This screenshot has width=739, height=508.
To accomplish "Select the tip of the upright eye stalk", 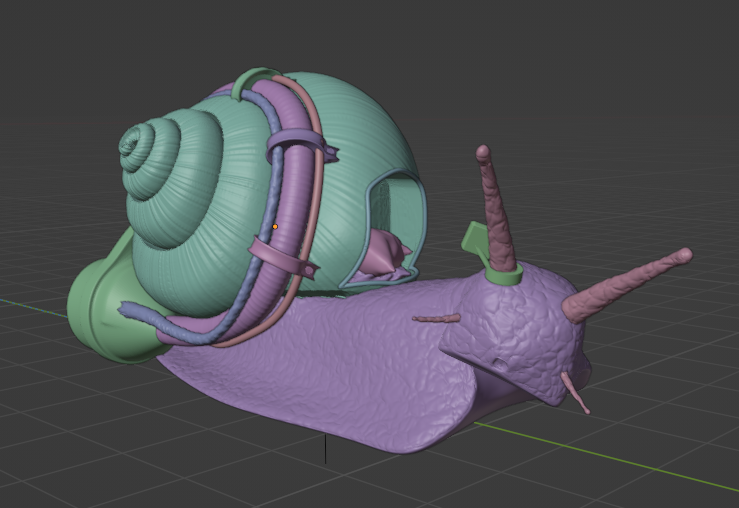I will click(x=484, y=153).
